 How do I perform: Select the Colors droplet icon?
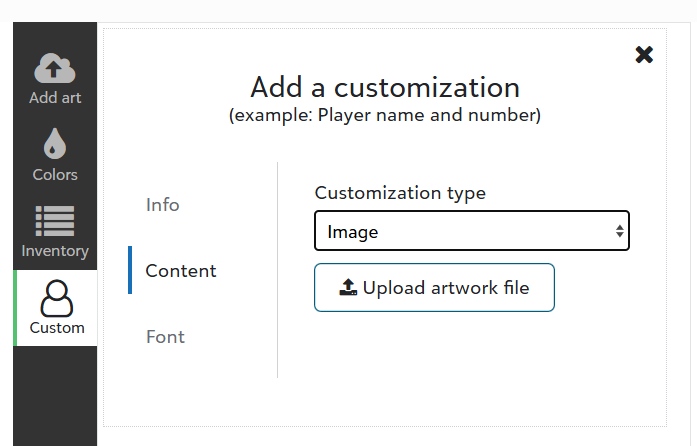[x=55, y=145]
